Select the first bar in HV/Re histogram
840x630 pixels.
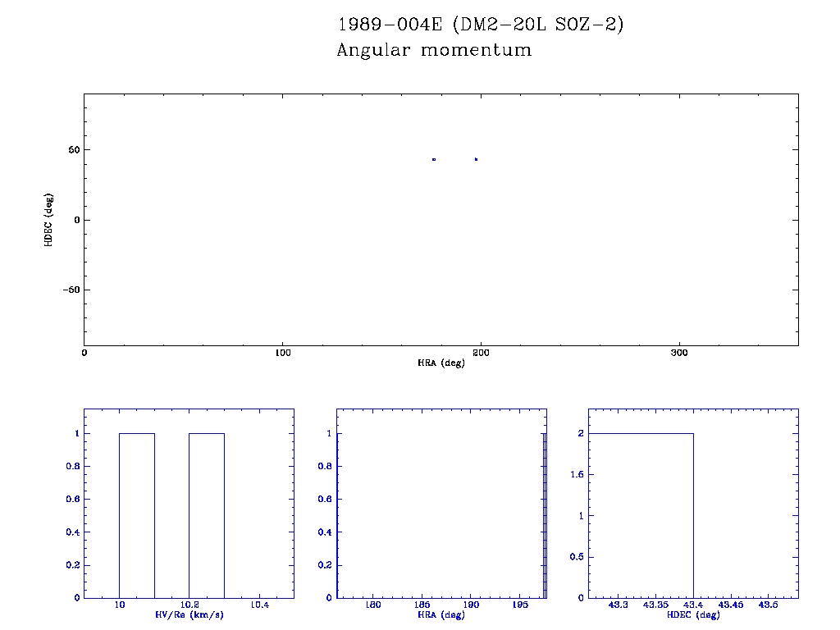pos(137,515)
